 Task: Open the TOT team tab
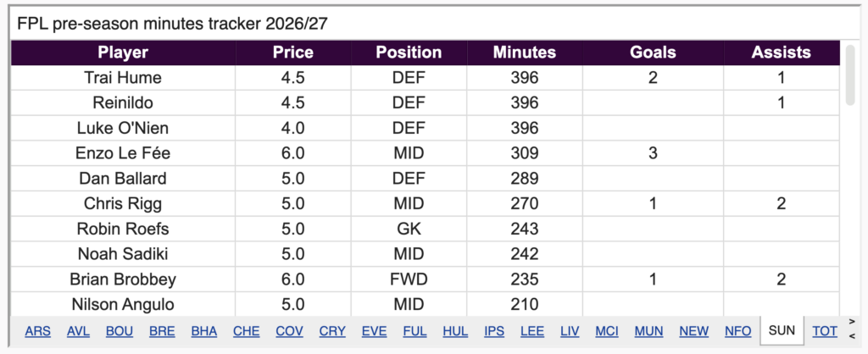pos(824,331)
